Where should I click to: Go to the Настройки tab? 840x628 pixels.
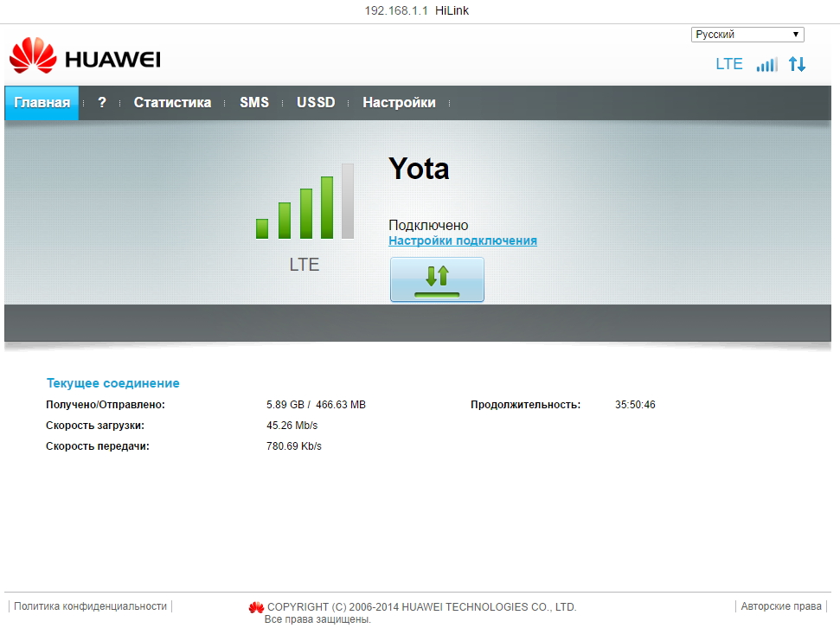(399, 102)
